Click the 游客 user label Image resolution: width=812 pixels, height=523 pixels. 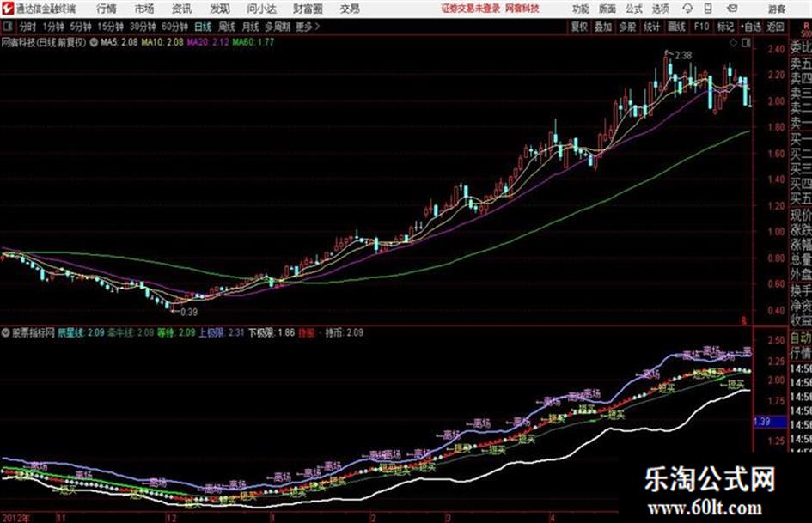(776, 9)
